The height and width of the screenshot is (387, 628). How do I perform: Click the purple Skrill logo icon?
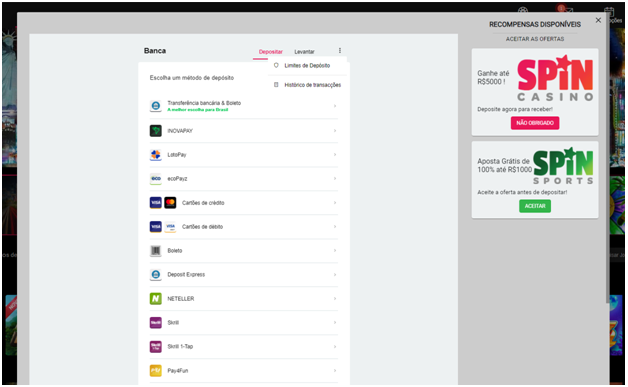click(156, 322)
